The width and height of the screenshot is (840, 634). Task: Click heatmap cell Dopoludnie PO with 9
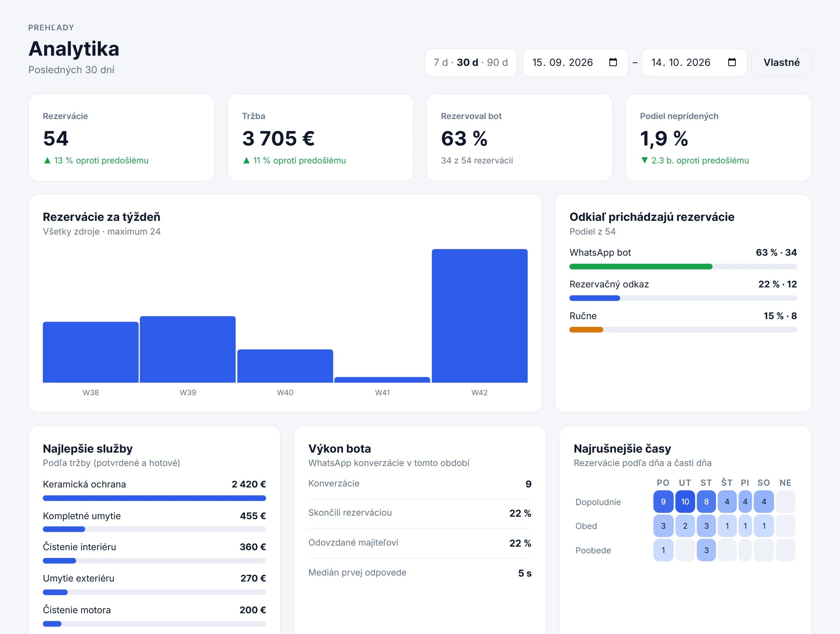663,502
